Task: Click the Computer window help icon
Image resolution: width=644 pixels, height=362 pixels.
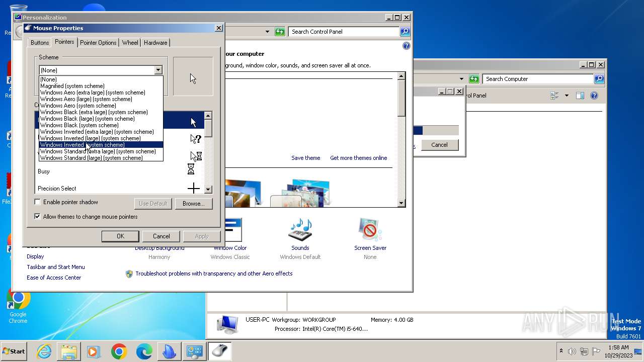Action: pos(594,96)
